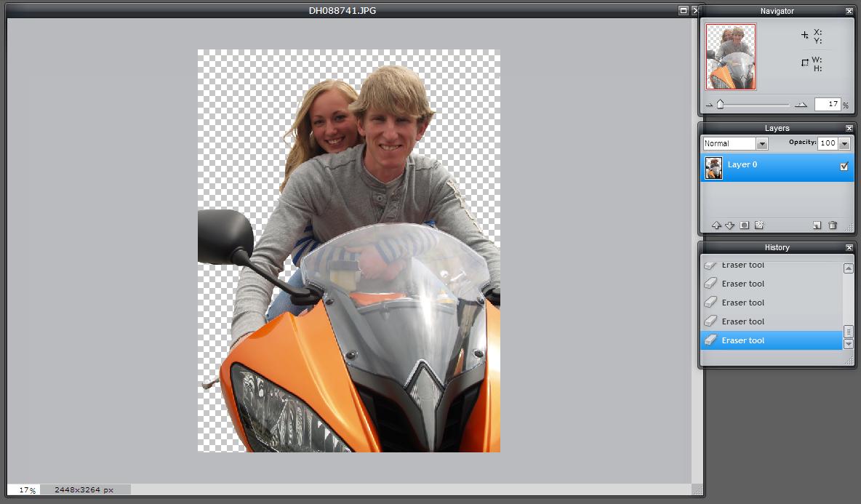Select the move layer up arrow icon

[x=716, y=225]
